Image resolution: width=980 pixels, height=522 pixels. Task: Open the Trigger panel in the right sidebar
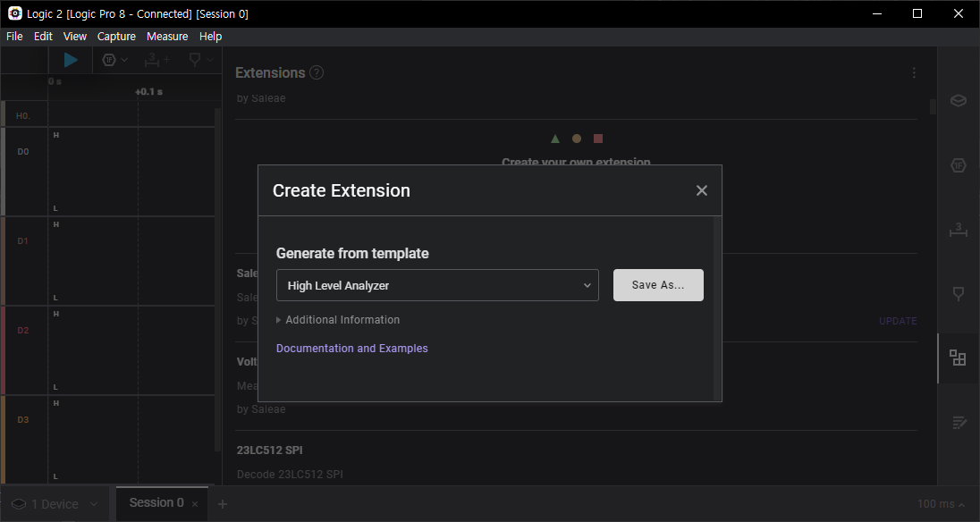point(959,294)
